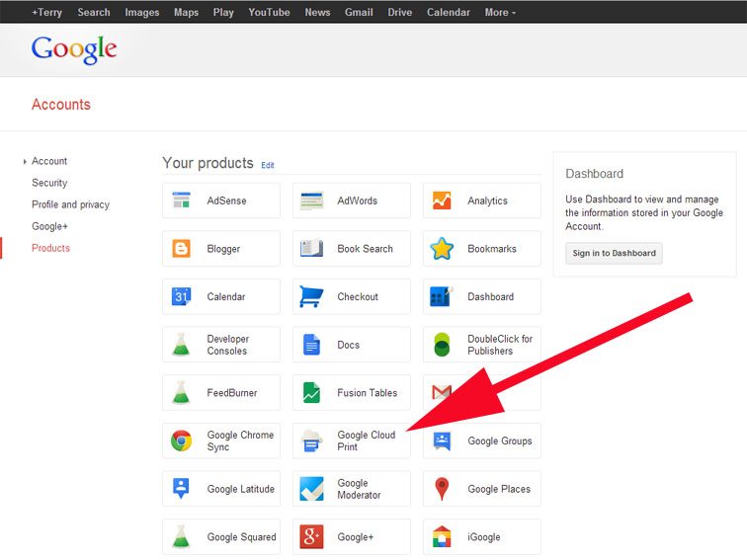Click the Developer Consoles label
Viewport: 747px width, 560px height.
tap(227, 345)
